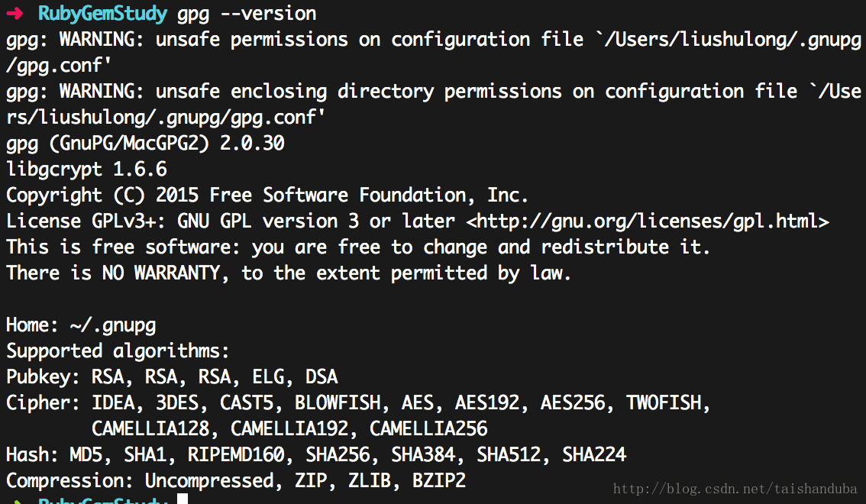Click the blog.csdn.net/taishanduba watermark link
The height and width of the screenshot is (504, 866).
tap(735, 489)
